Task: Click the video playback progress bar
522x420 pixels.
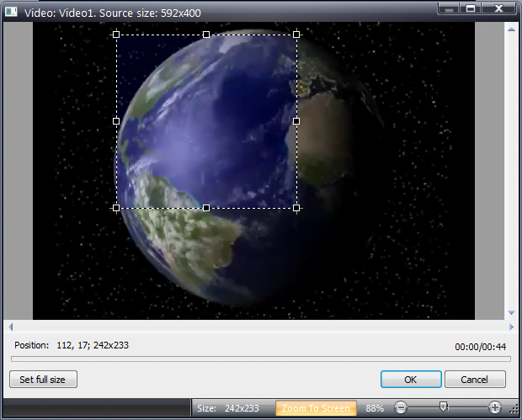Action: 261,359
